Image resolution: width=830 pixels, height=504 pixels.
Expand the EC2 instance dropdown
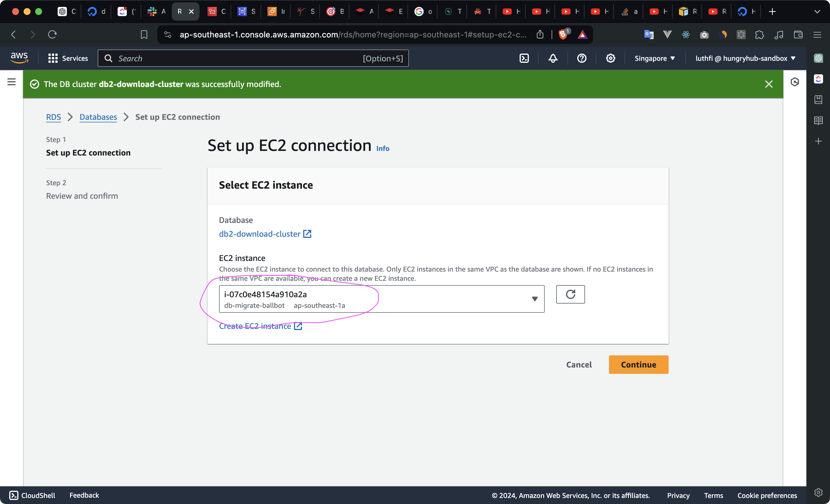click(534, 299)
